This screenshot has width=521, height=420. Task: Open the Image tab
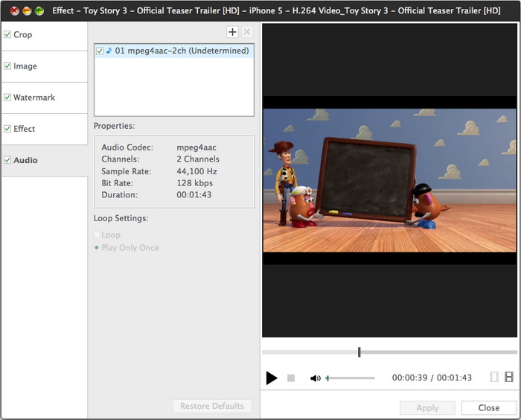(25, 66)
